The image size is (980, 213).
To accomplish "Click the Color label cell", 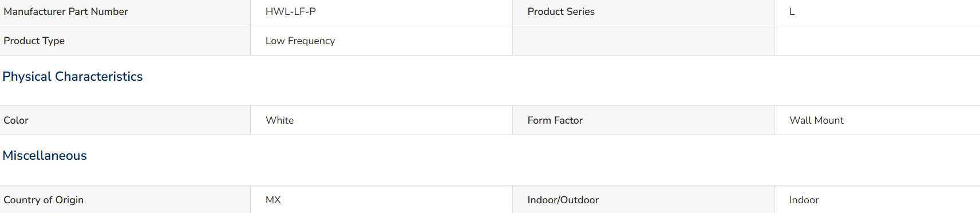I will point(125,120).
